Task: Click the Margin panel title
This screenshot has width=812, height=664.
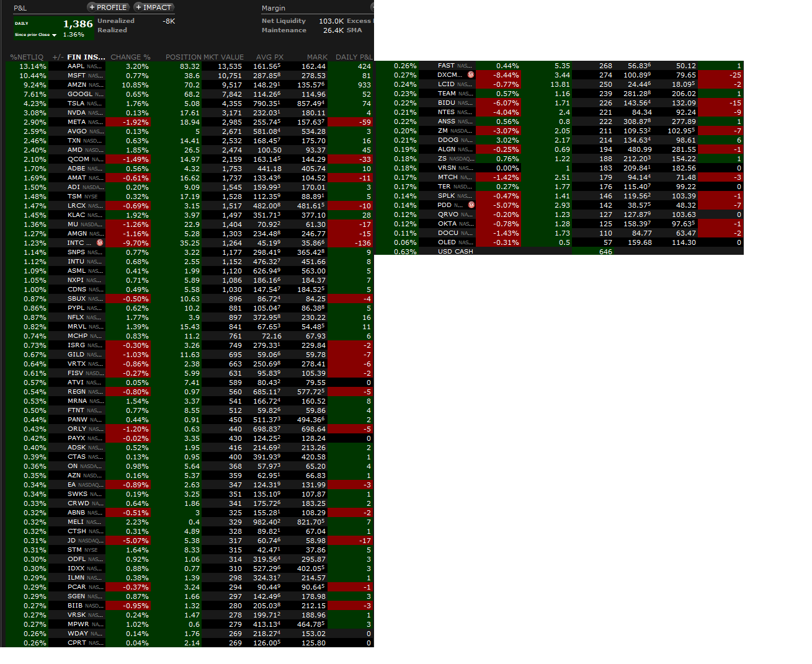Action: coord(274,8)
